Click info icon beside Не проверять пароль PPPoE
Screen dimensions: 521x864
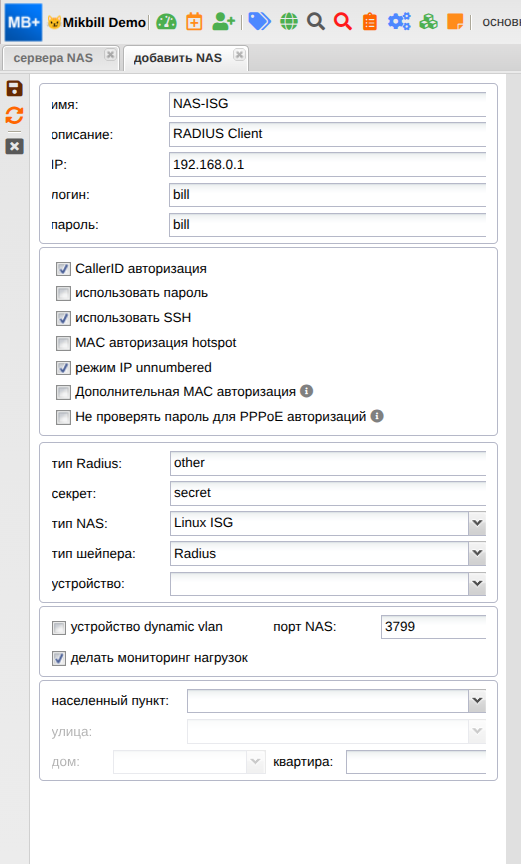377,416
